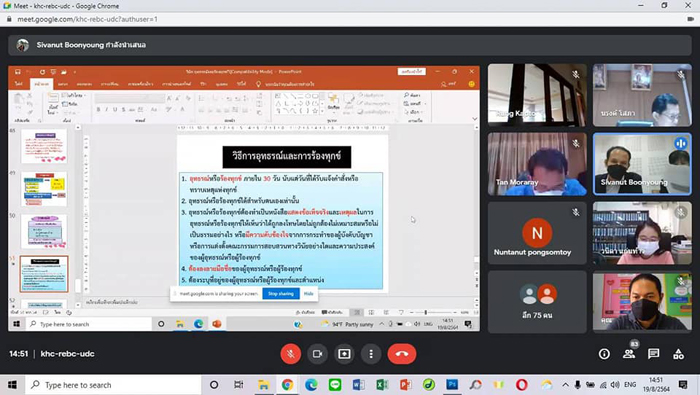Image resolution: width=700 pixels, height=395 pixels.
Task: Click the Tan Moraray video tile
Action: pyautogui.click(x=537, y=164)
